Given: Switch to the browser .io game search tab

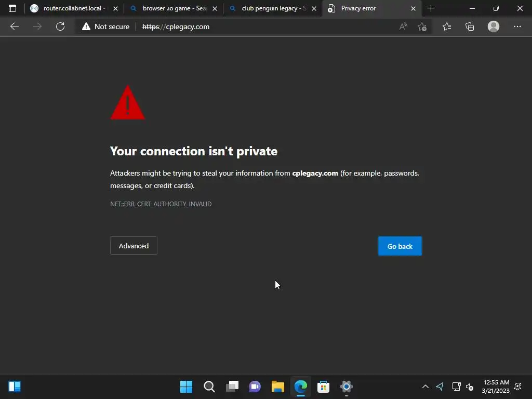Looking at the screenshot, I should point(169,8).
